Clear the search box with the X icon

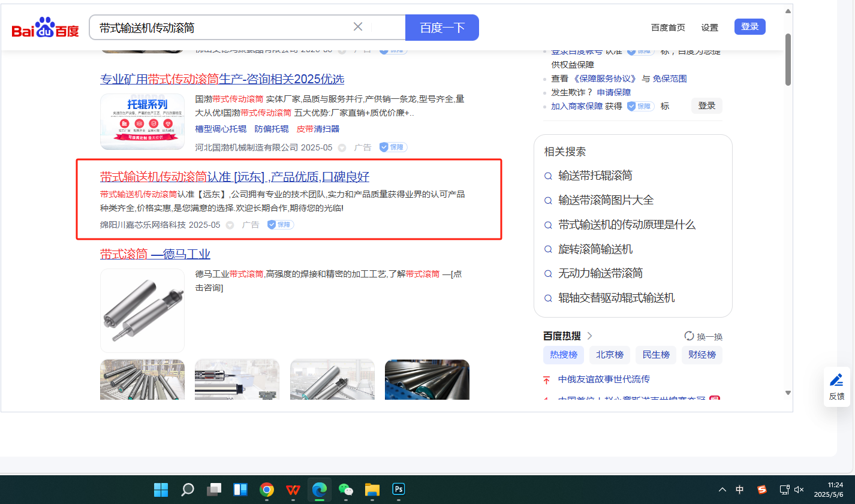click(x=358, y=27)
